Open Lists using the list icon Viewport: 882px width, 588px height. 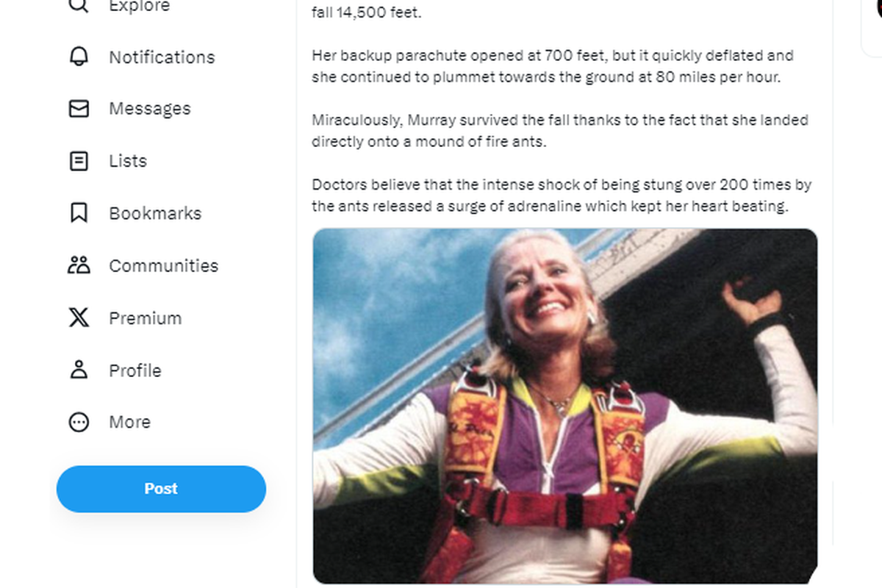(x=79, y=161)
